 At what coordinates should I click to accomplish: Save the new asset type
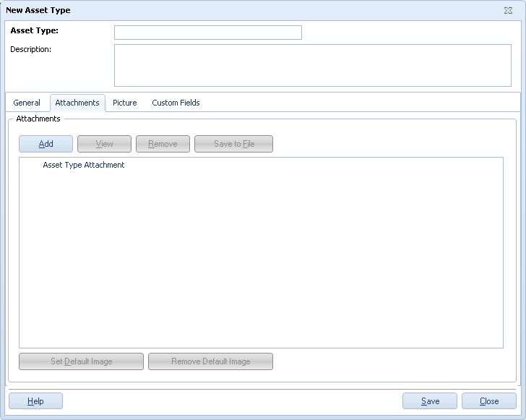coord(430,401)
